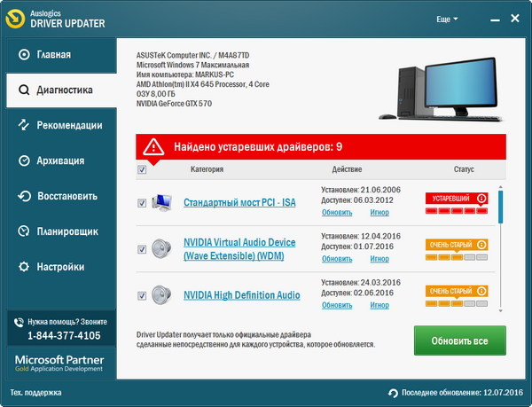Open Стандартный мост PCI - ISA driver link
Viewport: 532px width, 407px height.
(x=239, y=202)
